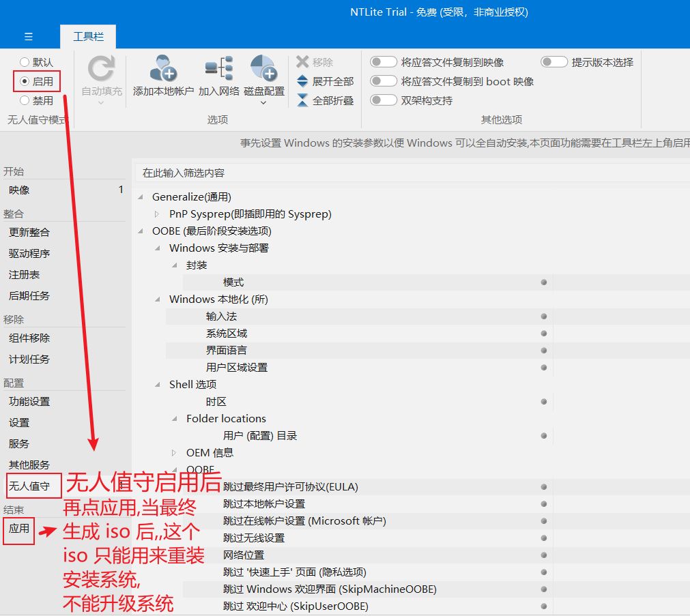690x616 pixels.
Task: Enable the 双架构支持 toggle
Action: pyautogui.click(x=384, y=100)
